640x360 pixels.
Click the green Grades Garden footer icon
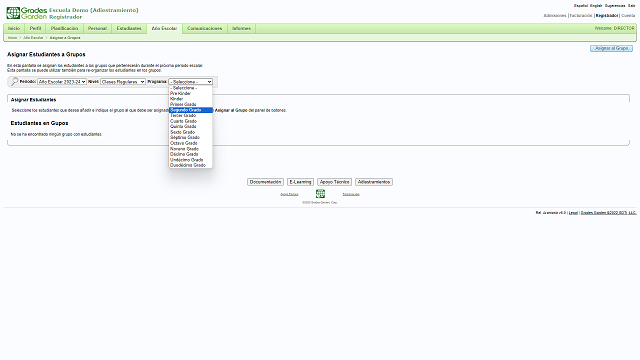pyautogui.click(x=320, y=193)
